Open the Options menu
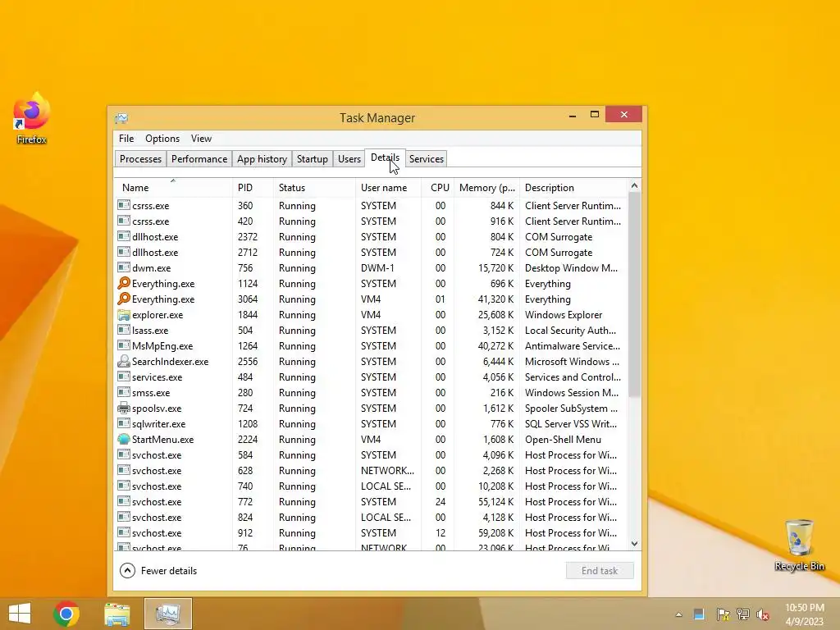 tap(162, 138)
